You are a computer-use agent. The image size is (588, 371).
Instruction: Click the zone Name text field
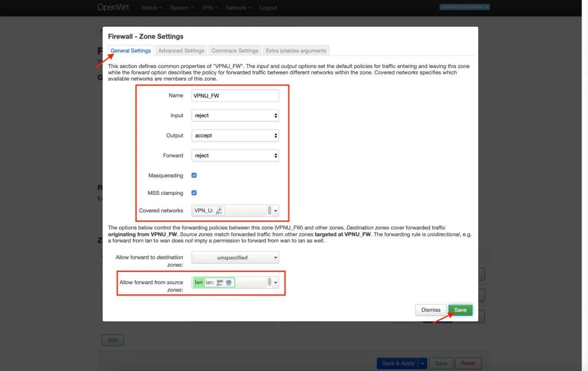pos(235,96)
